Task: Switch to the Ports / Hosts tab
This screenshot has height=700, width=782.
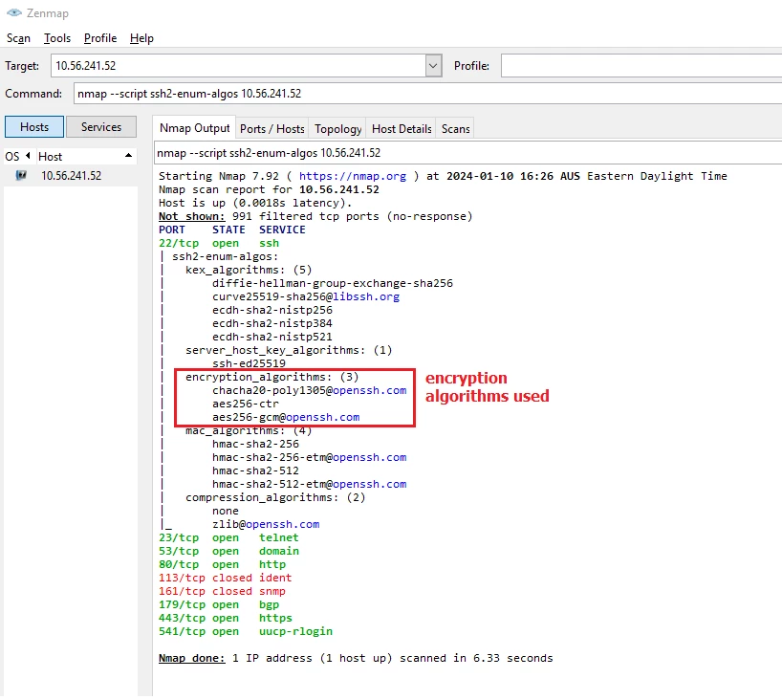Action: pyautogui.click(x=272, y=129)
